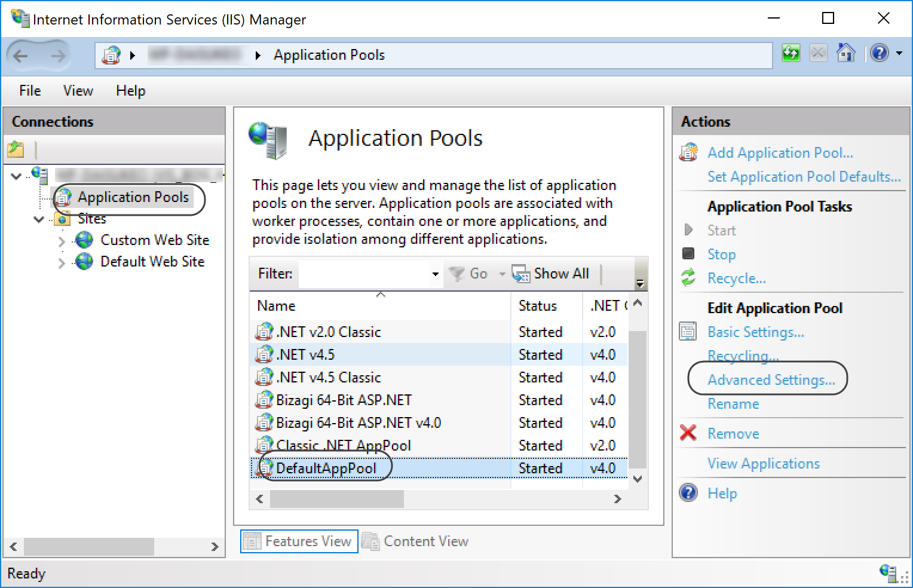Click the .NET v2.0 Classic pool icon

point(264,332)
